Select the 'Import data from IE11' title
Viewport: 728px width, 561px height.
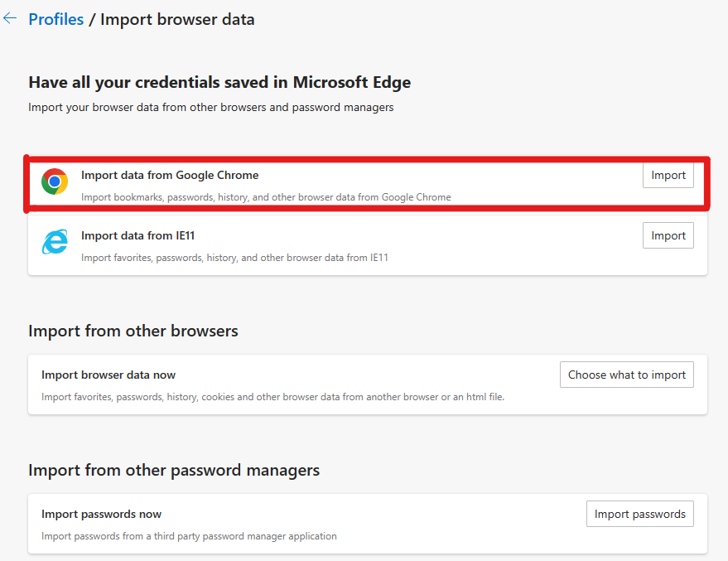(137, 235)
